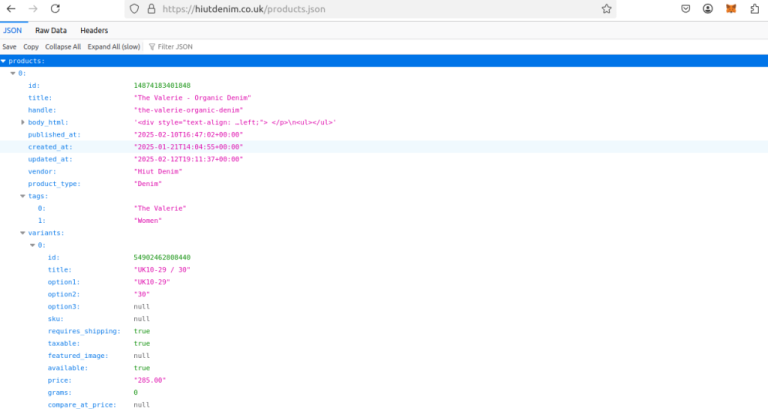The height and width of the screenshot is (412, 768).
Task: Click the tracking protection shield icon
Action: (x=134, y=8)
